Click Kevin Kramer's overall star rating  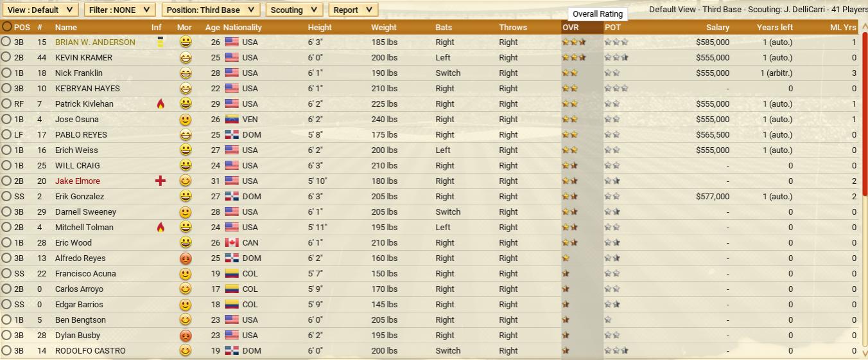[573, 58]
